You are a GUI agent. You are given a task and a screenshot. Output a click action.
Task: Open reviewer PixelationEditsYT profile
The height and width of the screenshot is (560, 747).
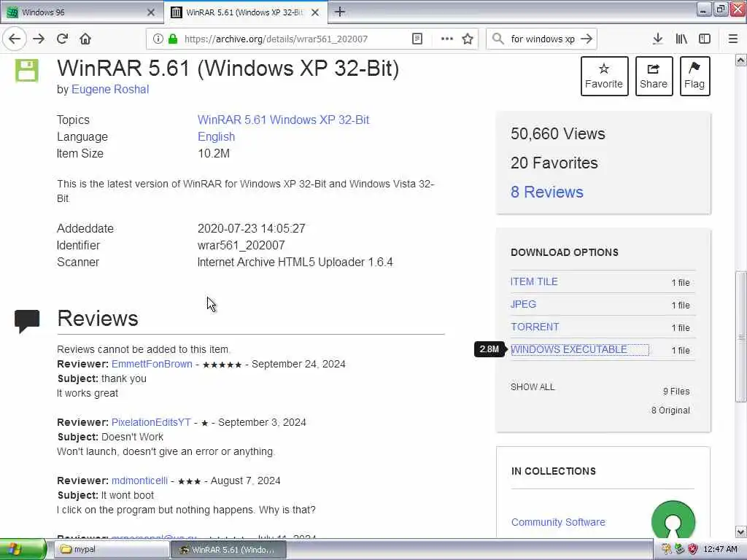(x=151, y=422)
